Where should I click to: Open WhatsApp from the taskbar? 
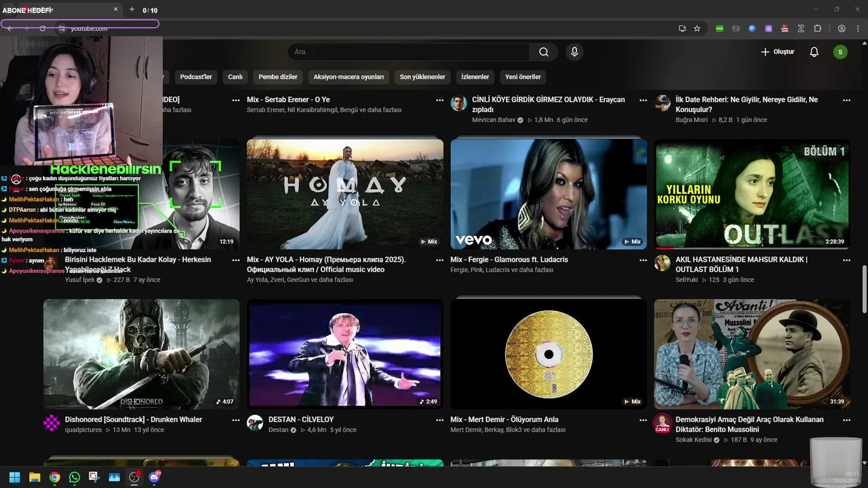tap(75, 477)
